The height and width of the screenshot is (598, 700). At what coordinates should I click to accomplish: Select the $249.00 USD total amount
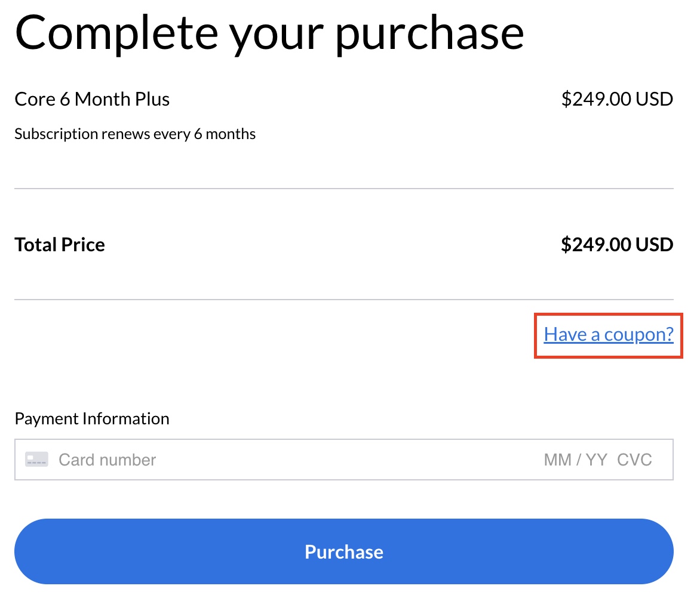click(617, 244)
